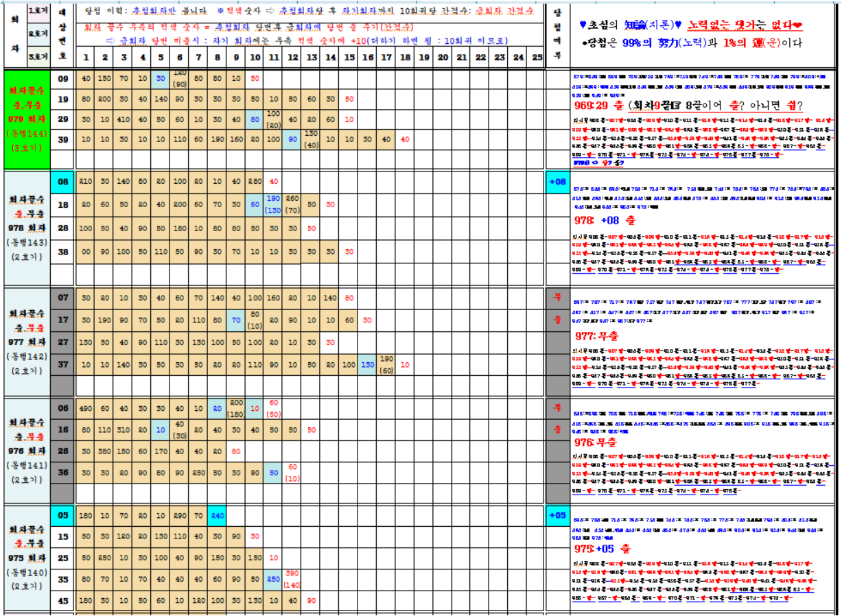Click cell with value 410 in row 29
The width and height of the screenshot is (842, 616).
click(x=124, y=119)
